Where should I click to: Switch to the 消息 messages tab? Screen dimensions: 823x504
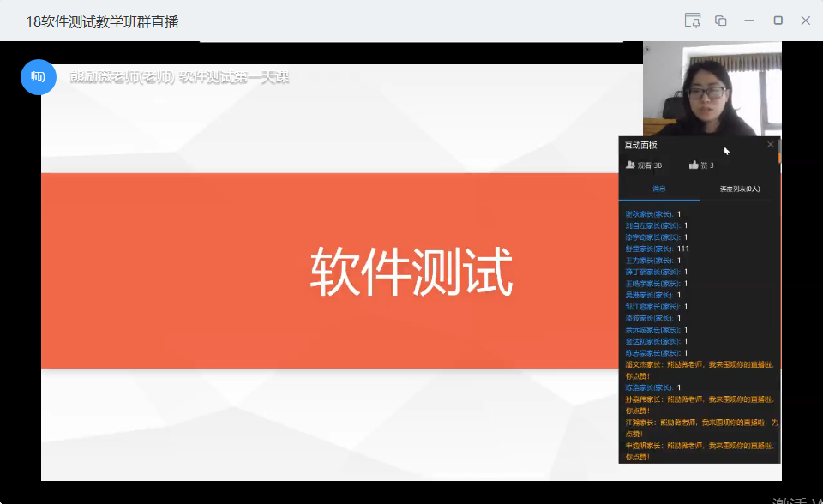(x=658, y=189)
